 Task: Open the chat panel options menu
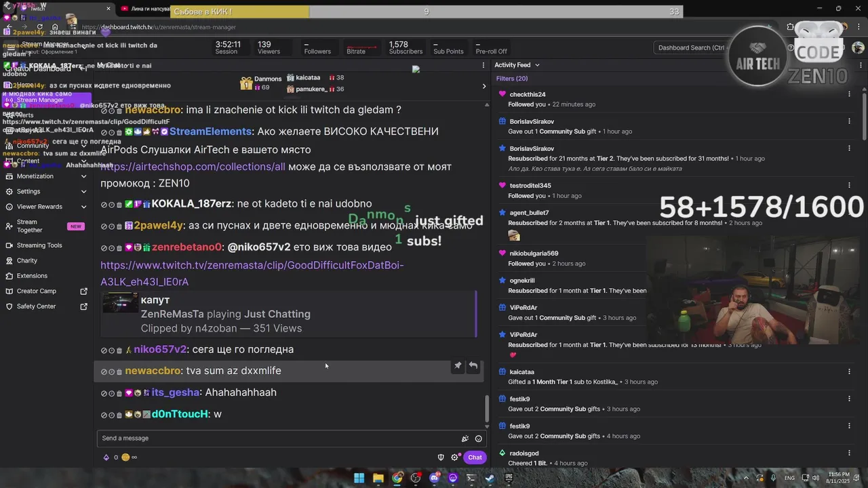(484, 65)
